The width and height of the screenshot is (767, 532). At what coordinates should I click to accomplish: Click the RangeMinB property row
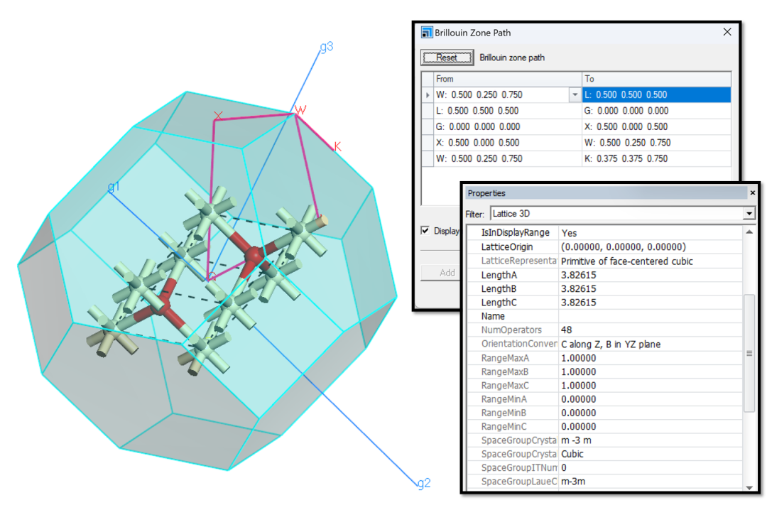[604, 413]
